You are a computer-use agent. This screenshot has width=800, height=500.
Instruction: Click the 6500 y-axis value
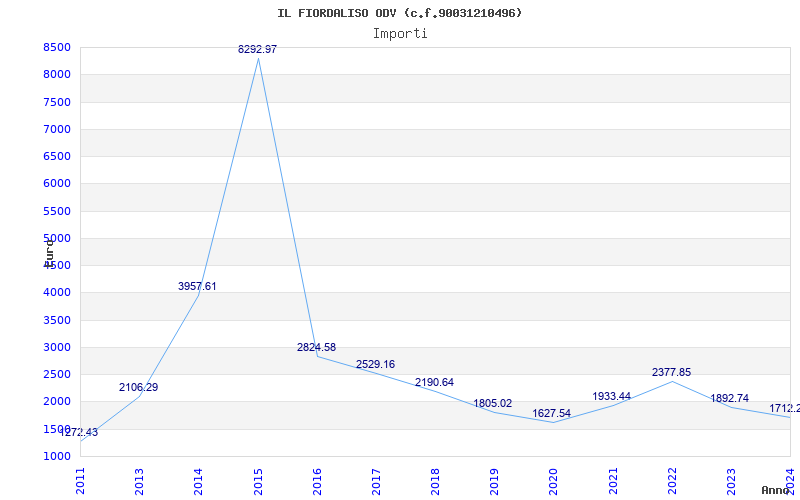coord(57,156)
